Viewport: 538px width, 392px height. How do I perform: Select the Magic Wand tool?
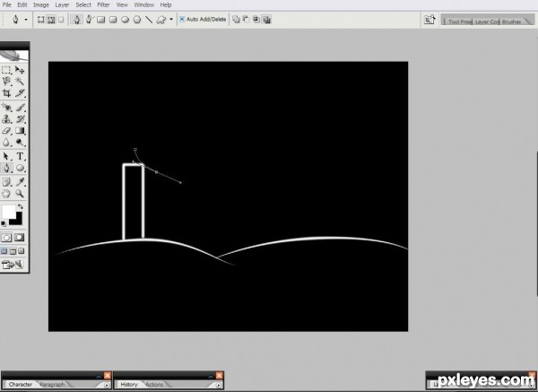pyautogui.click(x=20, y=81)
